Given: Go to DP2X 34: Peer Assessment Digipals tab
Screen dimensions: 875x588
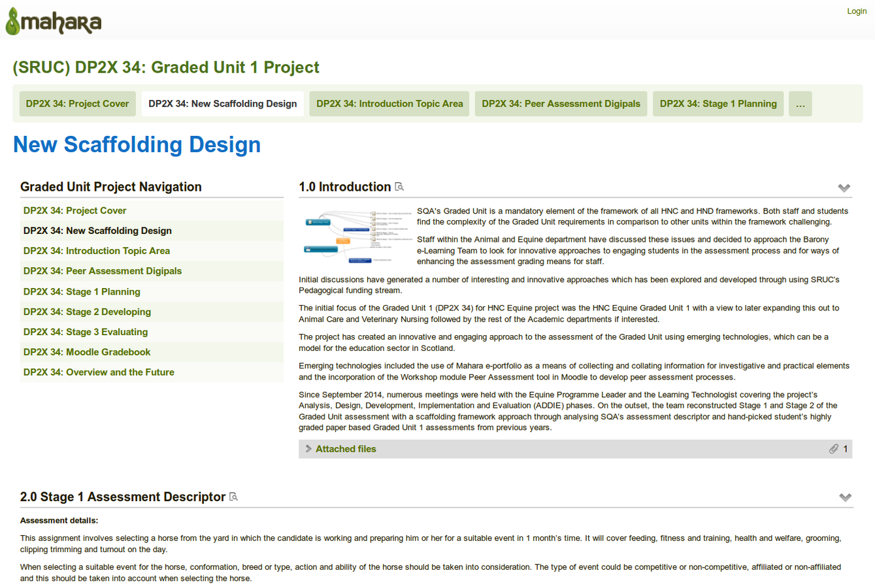Looking at the screenshot, I should 561,104.
